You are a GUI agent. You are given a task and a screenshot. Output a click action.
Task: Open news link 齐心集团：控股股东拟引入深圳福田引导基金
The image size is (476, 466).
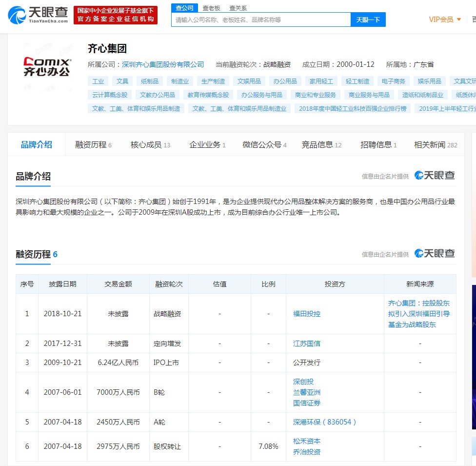419,314
